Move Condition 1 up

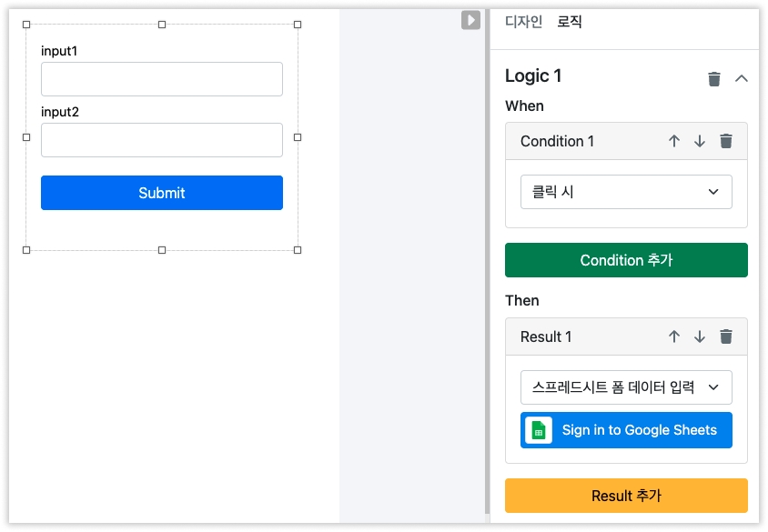point(674,141)
